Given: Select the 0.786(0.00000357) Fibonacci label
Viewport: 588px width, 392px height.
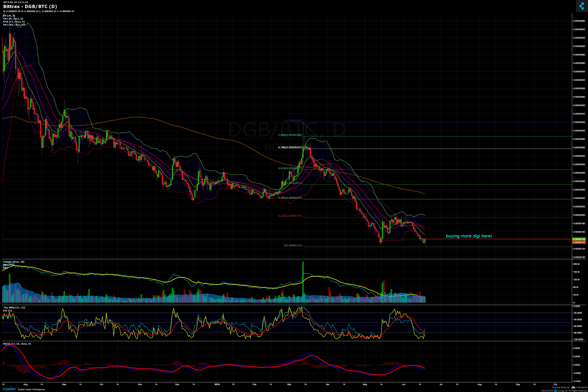Looking at the screenshot, I should tap(290, 147).
